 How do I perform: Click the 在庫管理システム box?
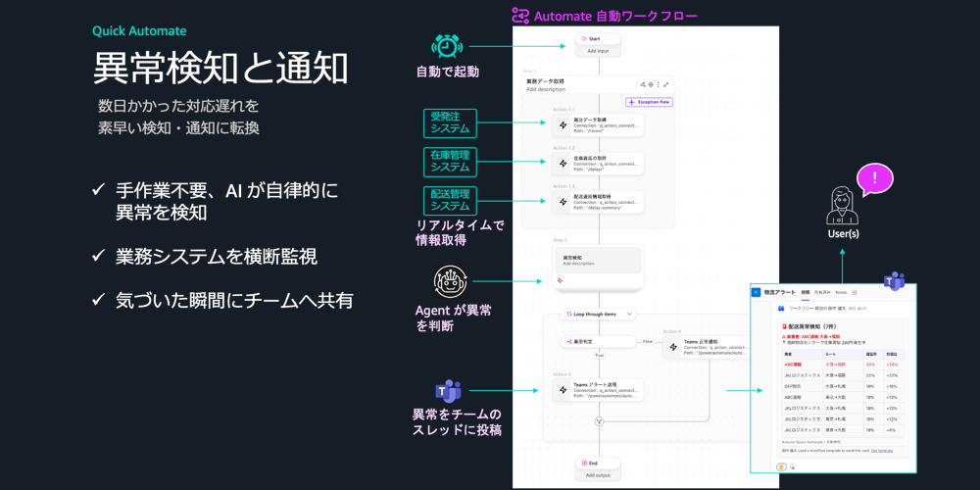pyautogui.click(x=450, y=162)
